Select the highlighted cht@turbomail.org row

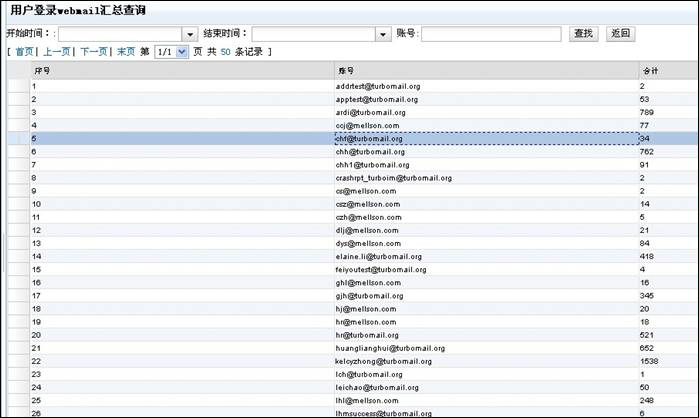click(x=369, y=139)
